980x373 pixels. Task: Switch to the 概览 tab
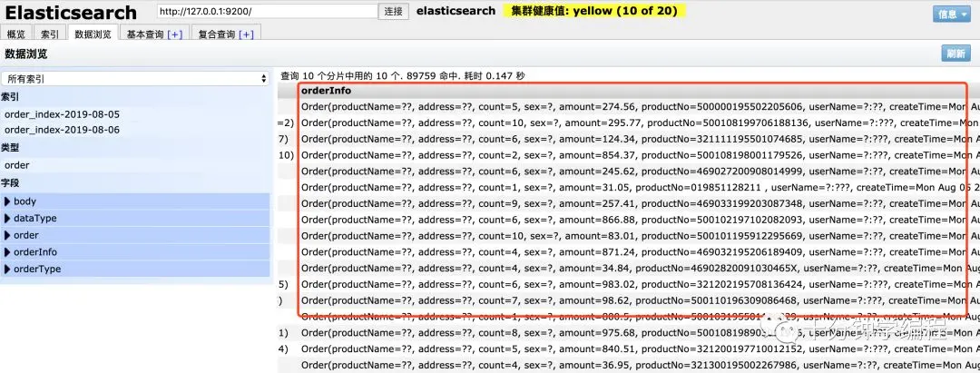click(16, 34)
